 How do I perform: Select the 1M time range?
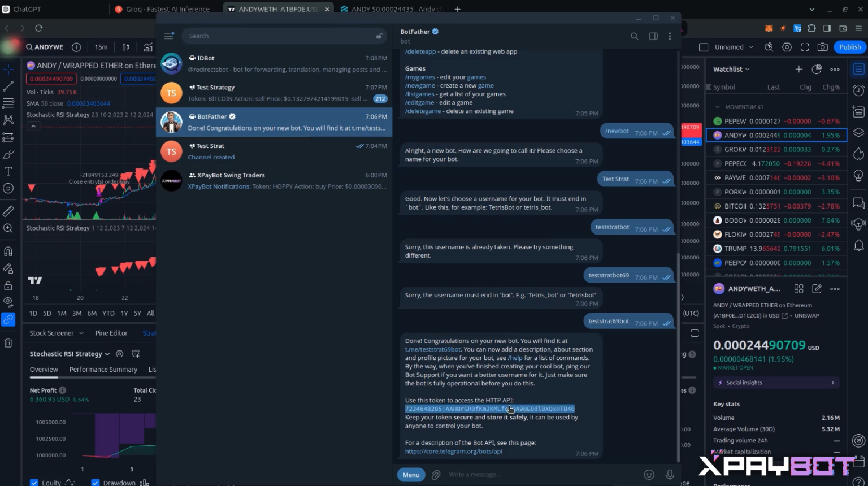(x=62, y=313)
